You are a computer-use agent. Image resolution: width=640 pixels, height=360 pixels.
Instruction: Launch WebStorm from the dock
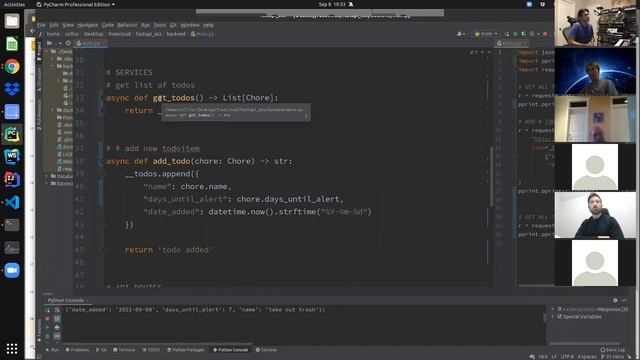pyautogui.click(x=12, y=156)
